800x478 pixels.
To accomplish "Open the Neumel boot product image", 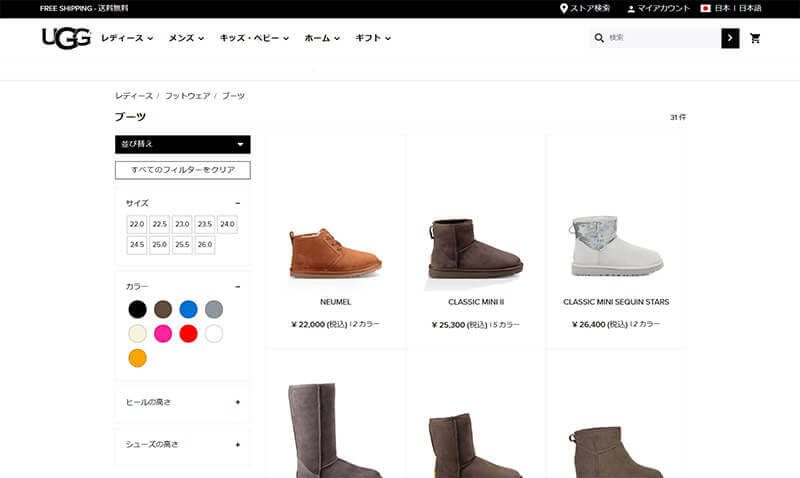I will [x=335, y=253].
